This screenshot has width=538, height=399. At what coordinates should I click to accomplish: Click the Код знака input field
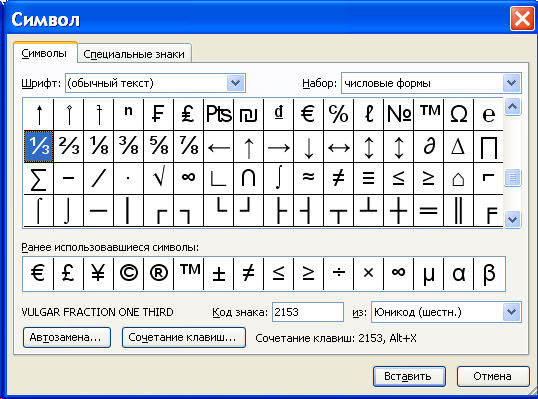[x=308, y=312]
